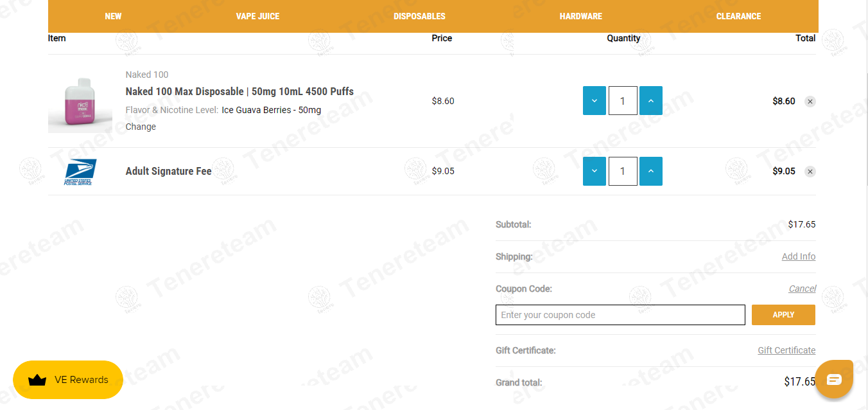This screenshot has width=868, height=410.
Task: Click Change flavor link
Action: [141, 127]
